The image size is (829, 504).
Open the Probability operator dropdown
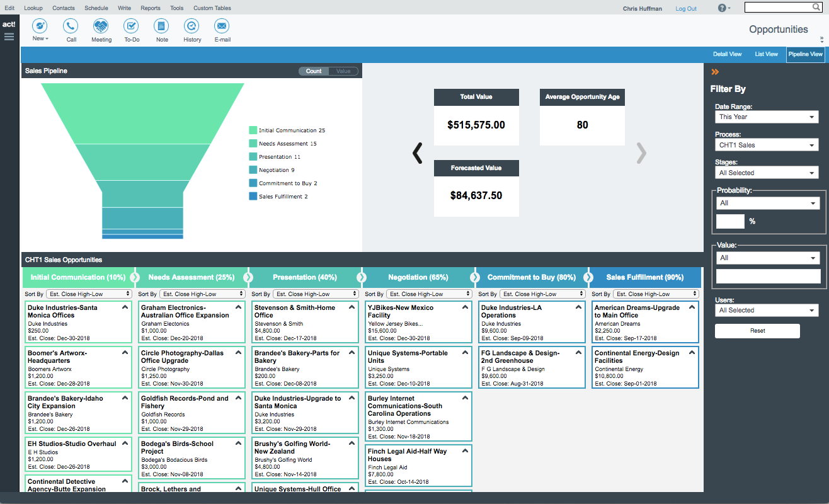click(x=768, y=203)
